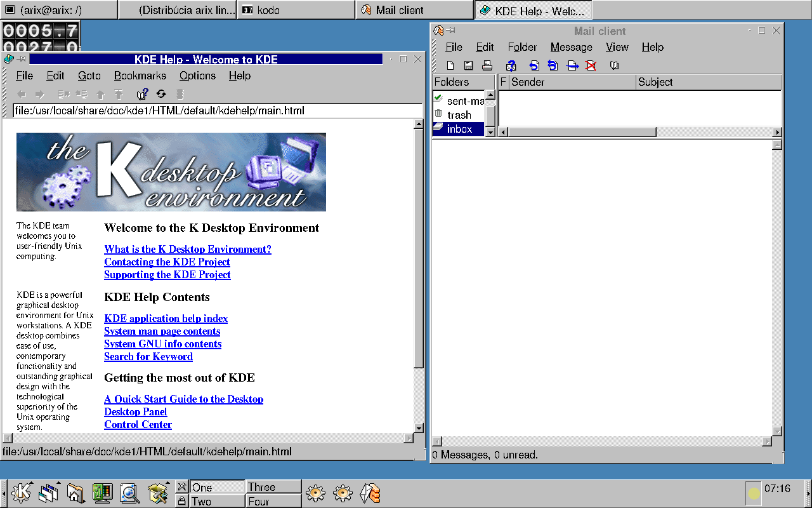Open the home folder icon in panel
Screen dimensions: 812x508
(75, 493)
